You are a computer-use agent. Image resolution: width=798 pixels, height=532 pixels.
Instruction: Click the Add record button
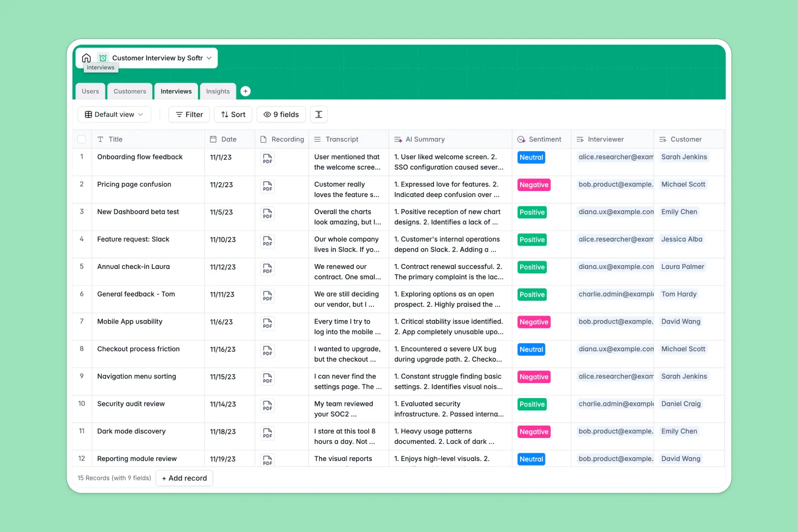(184, 478)
